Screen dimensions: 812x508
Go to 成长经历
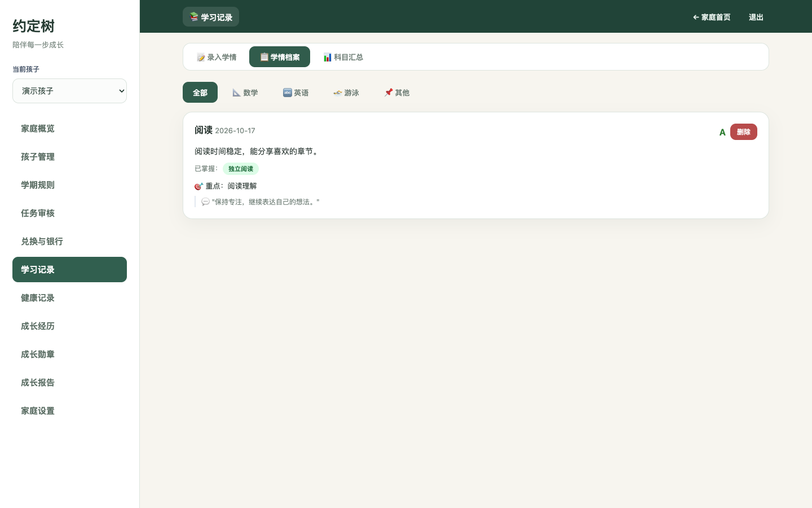pyautogui.click(x=69, y=326)
